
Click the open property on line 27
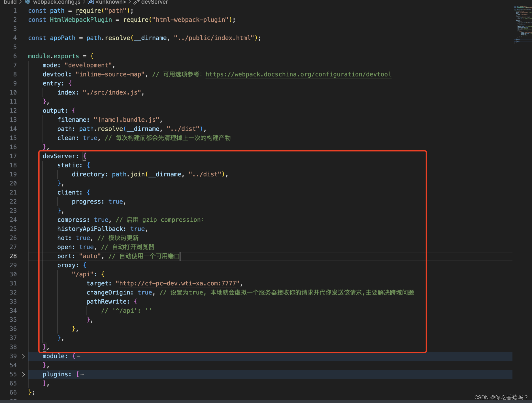[x=64, y=247]
